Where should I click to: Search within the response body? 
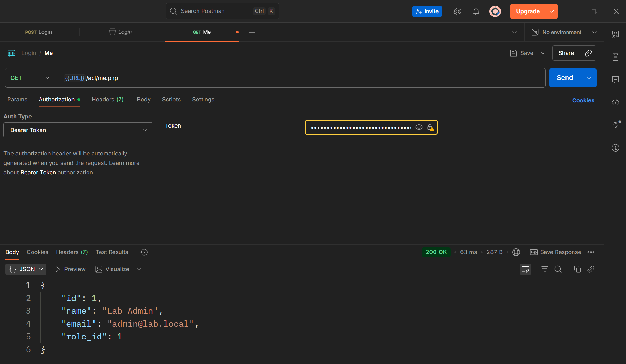[x=558, y=269]
